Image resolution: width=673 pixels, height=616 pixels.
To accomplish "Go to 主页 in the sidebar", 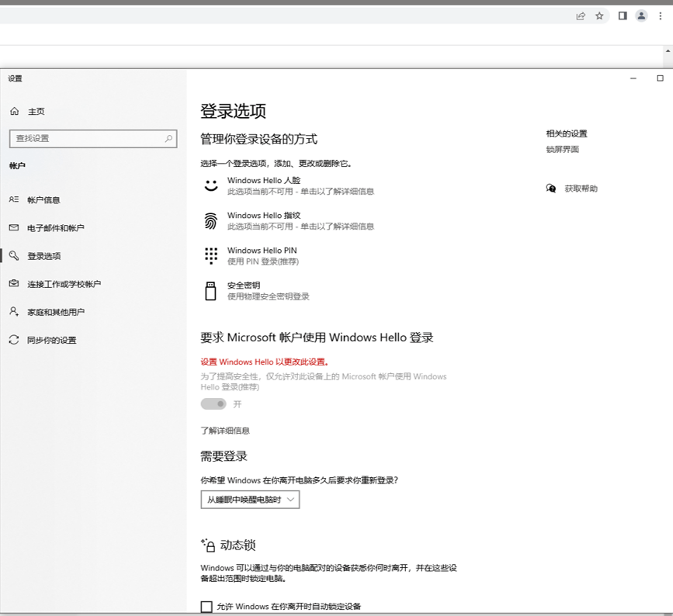I will click(x=36, y=112).
